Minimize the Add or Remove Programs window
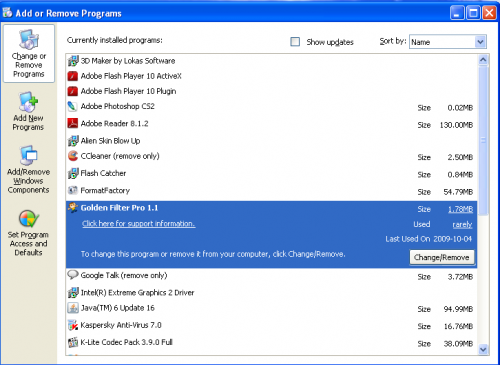 click(457, 13)
